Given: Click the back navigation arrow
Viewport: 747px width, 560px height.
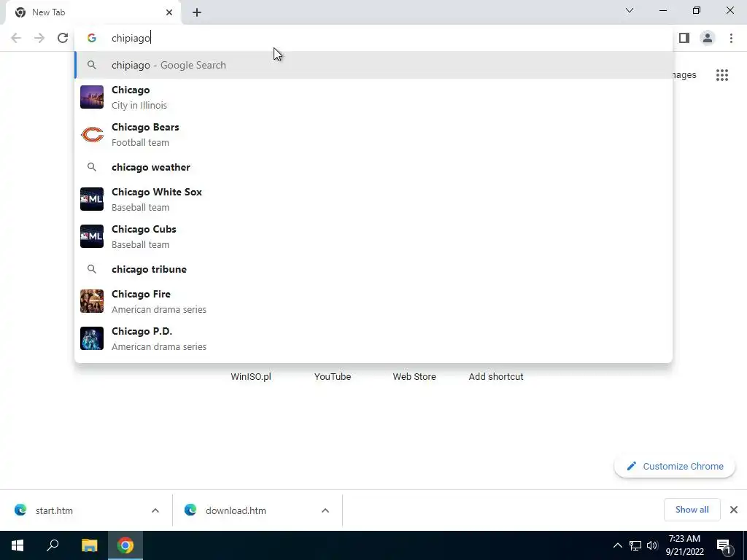Looking at the screenshot, I should click(16, 38).
